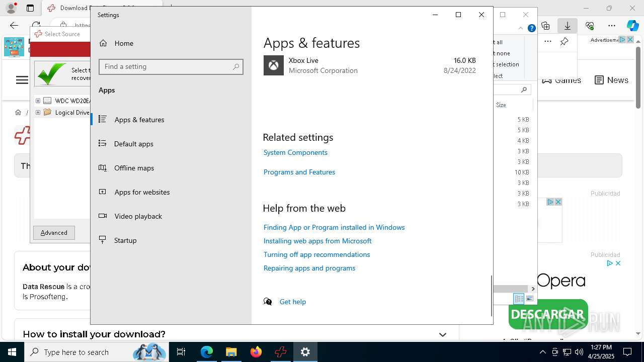644x362 pixels.
Task: Open downloads flyout more options
Action: 548,42
